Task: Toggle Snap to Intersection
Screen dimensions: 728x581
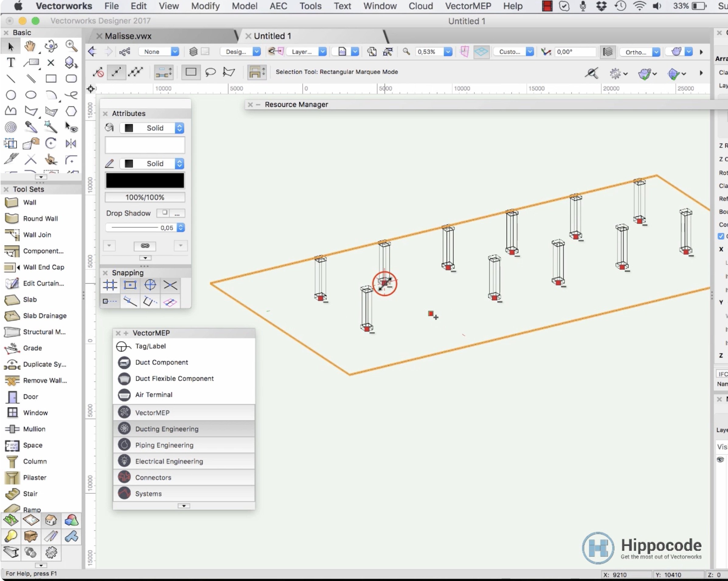Action: [170, 285]
